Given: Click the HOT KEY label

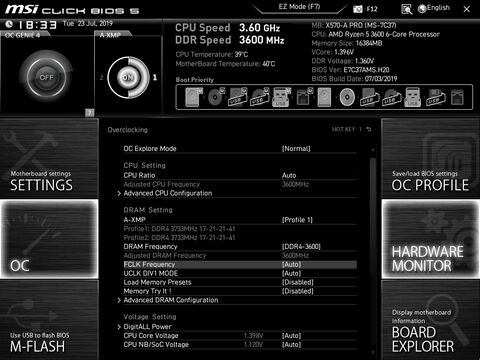Looking at the screenshot, I should pos(343,129).
